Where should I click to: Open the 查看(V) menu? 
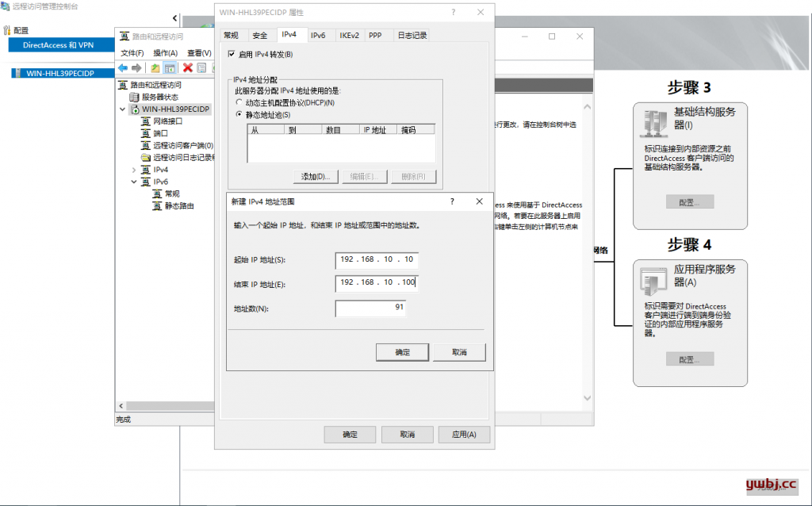[199, 53]
